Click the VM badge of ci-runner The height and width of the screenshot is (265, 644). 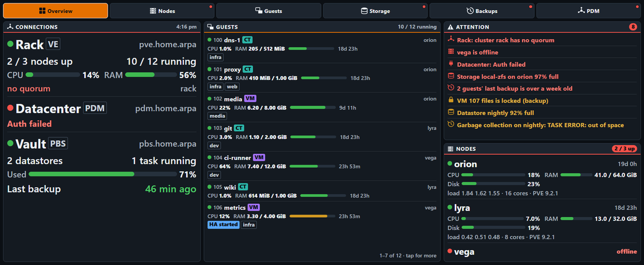click(x=259, y=157)
